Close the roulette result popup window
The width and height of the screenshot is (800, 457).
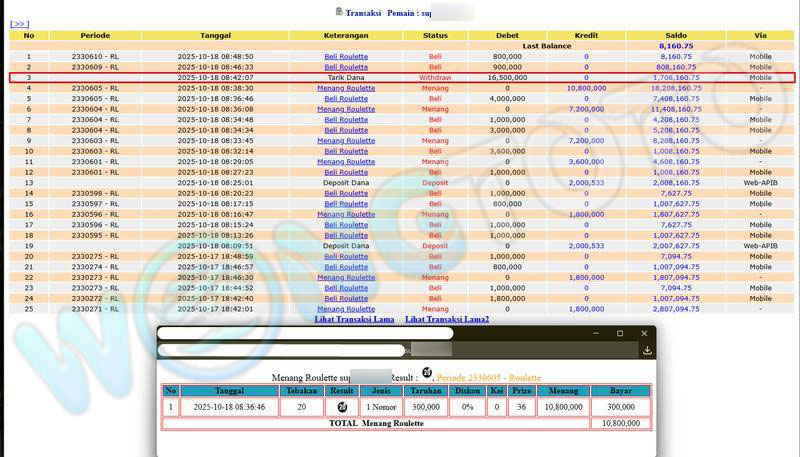[x=643, y=333]
